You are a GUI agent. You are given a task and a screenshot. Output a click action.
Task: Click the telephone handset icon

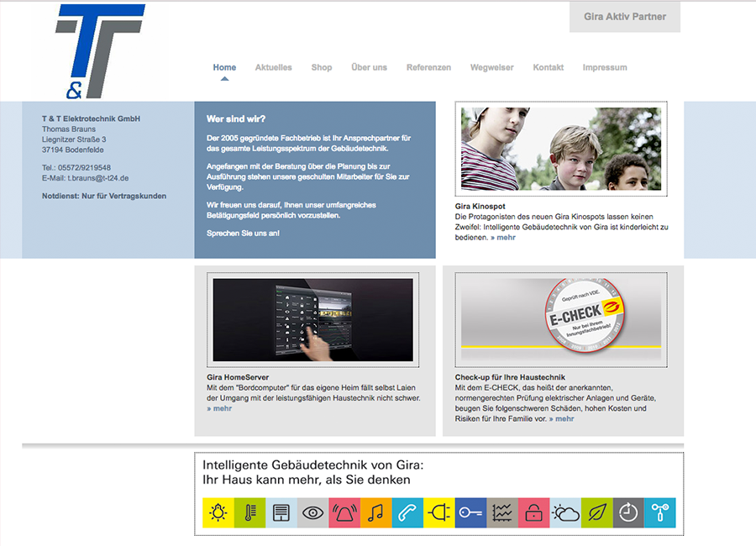[408, 512]
